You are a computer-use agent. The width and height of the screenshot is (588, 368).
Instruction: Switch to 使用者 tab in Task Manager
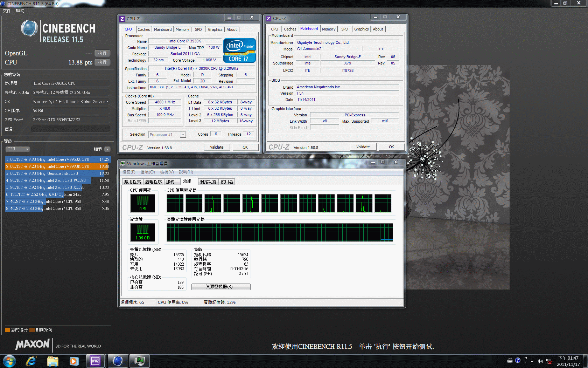pos(227,182)
